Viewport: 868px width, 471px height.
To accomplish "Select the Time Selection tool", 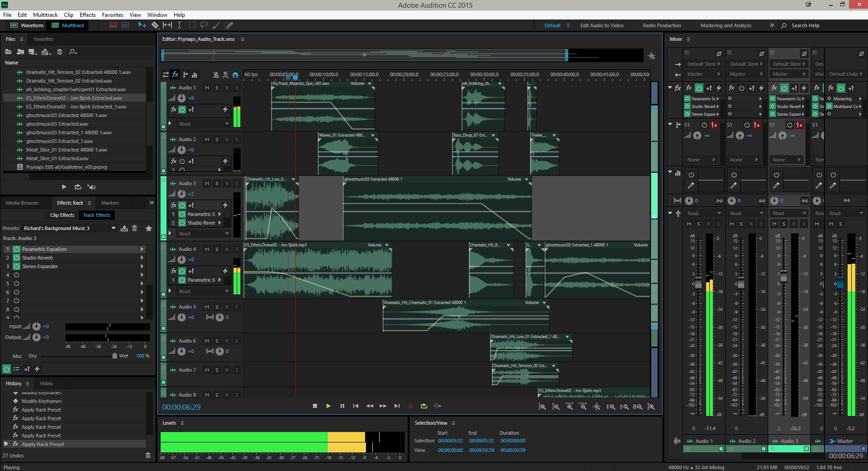I will tap(180, 25).
